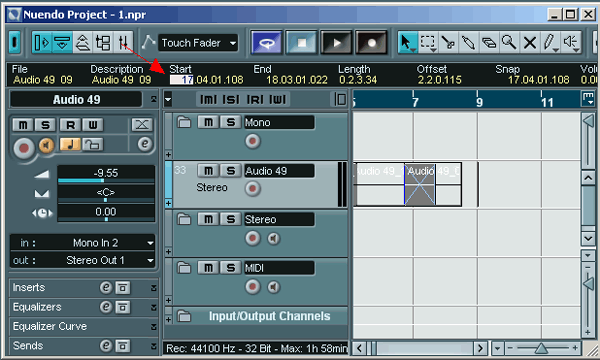
Task: Select the Glue tube tool
Action: pos(468,42)
